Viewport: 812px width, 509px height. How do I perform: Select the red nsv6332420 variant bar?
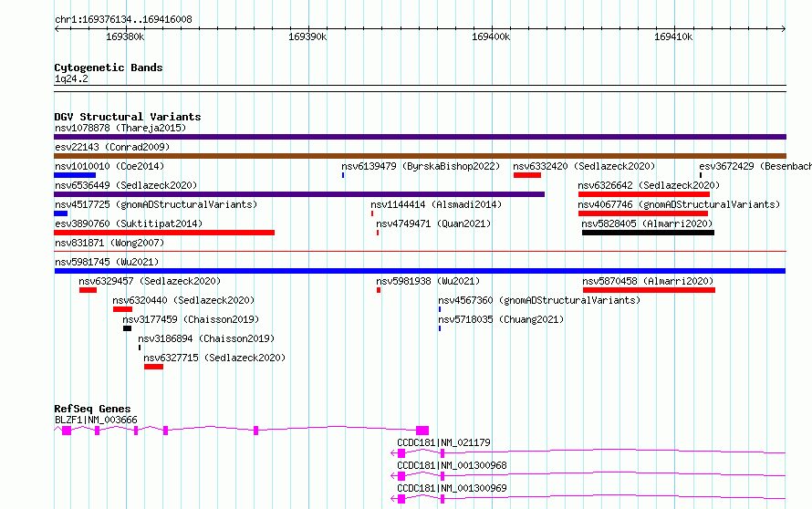(527, 175)
